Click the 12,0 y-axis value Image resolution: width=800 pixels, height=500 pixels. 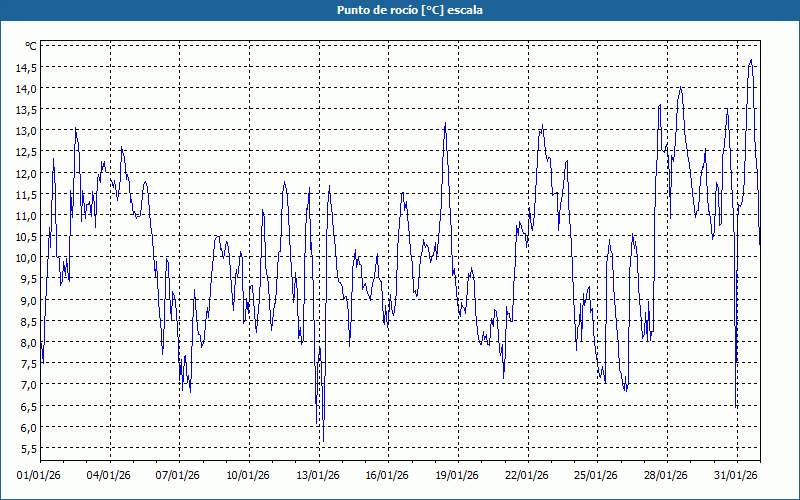point(26,173)
